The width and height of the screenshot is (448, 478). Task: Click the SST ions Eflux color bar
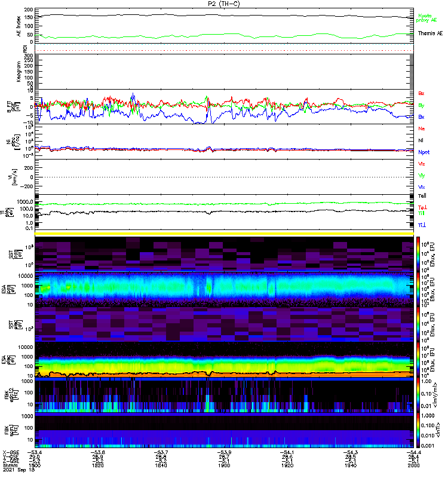(x=418, y=255)
